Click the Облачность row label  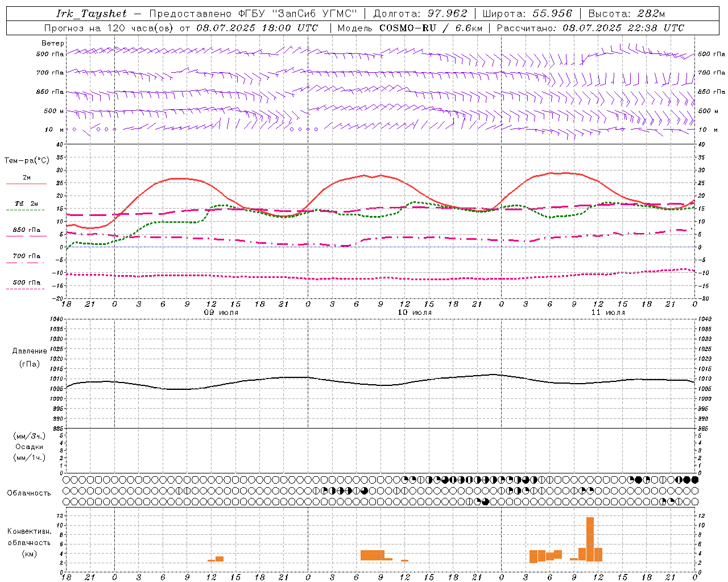click(29, 493)
